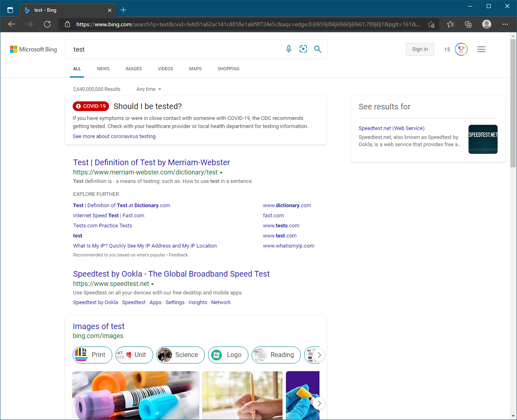This screenshot has height=420, width=517.
Task: Expand the merriam-webster.com result URL chevron
Action: coord(221,172)
